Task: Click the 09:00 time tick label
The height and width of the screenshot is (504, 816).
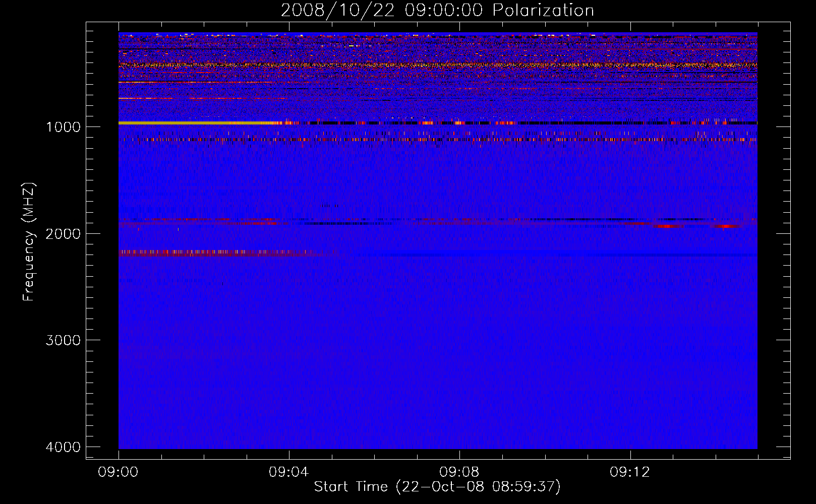Action: tap(119, 472)
